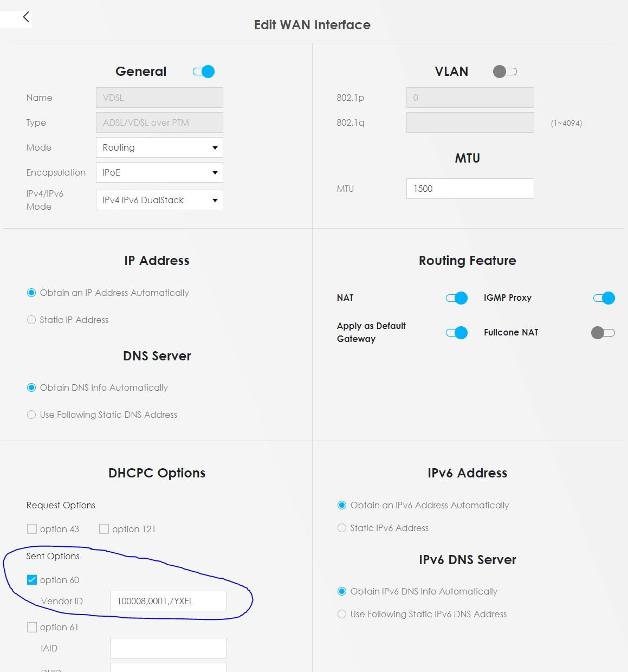Go back using the arrow icon
The height and width of the screenshot is (672, 628).
(x=25, y=17)
